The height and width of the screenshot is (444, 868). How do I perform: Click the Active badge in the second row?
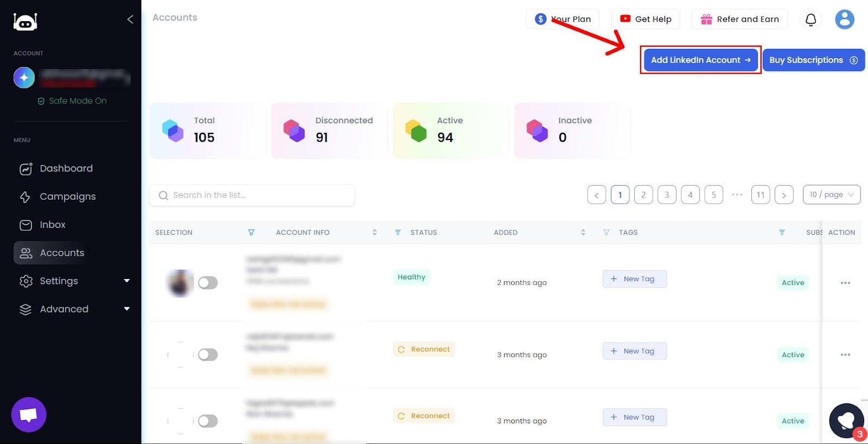point(793,355)
